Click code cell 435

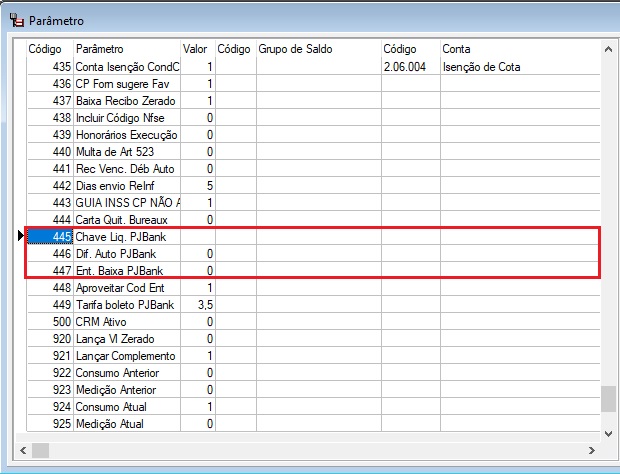[50, 66]
